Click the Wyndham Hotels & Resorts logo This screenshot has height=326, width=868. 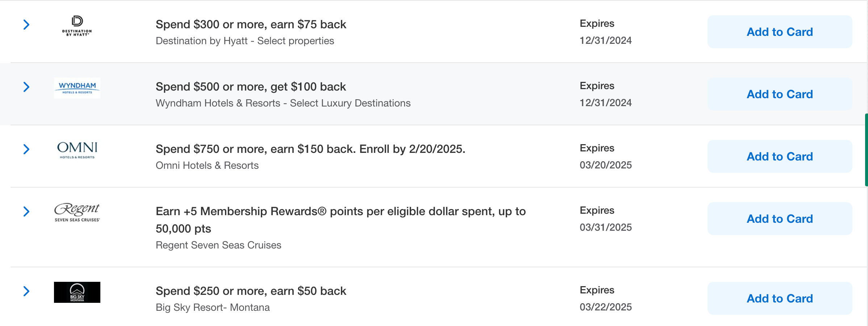pos(77,88)
